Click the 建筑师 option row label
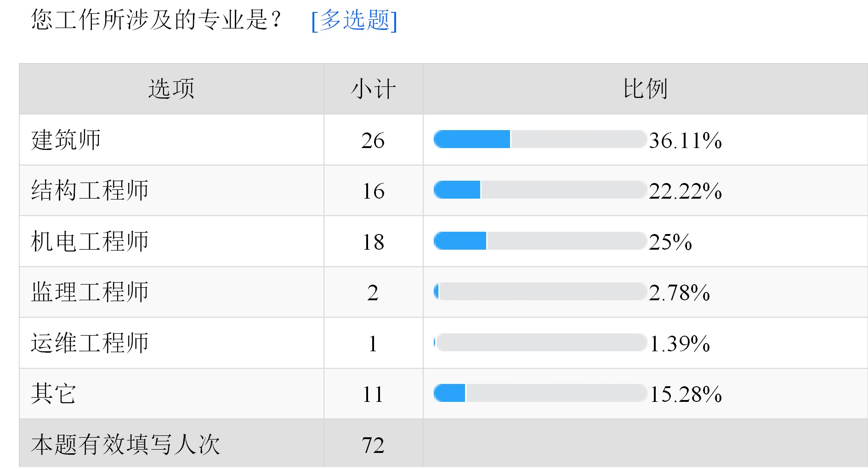This screenshot has width=868, height=469. point(66,140)
